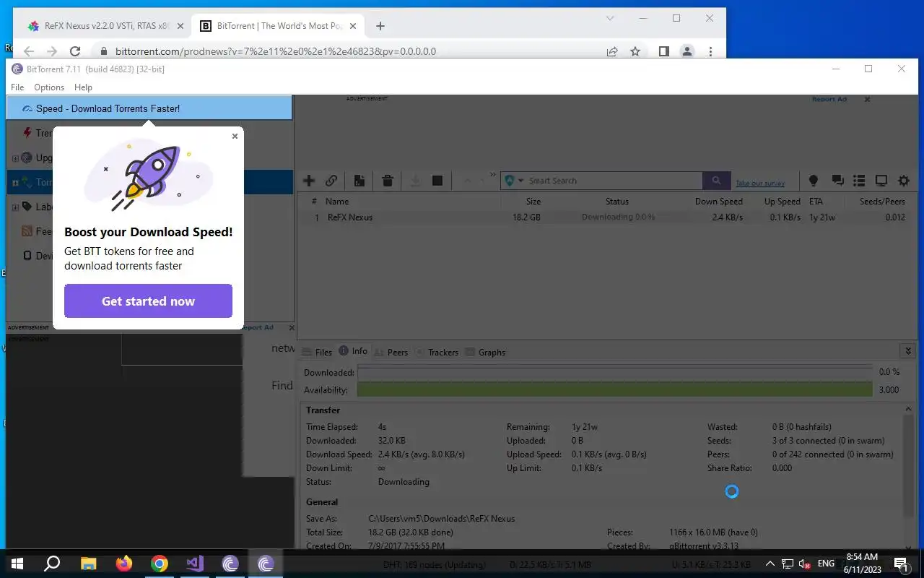Click the Get started now button
Image resolution: width=924 pixels, height=578 pixels.
pos(148,301)
